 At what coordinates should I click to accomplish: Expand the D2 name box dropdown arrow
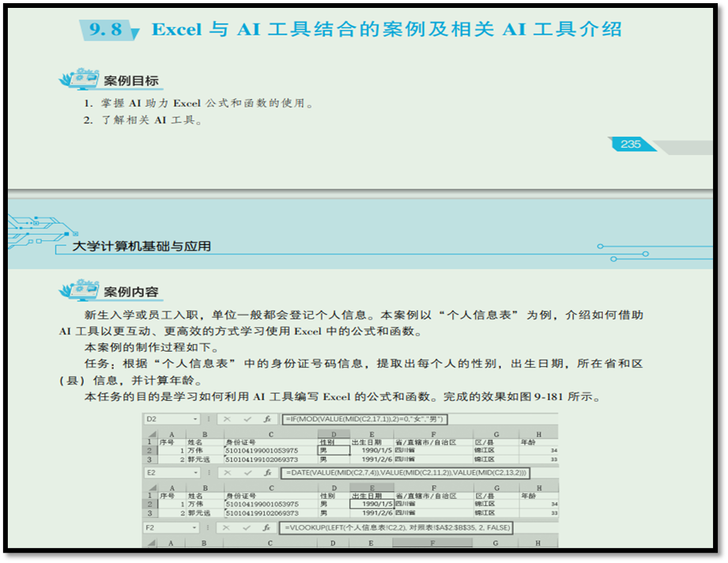pos(195,419)
